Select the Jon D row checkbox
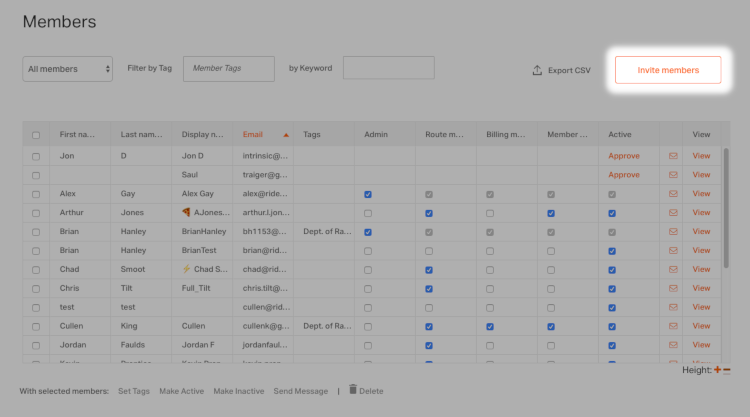 pyautogui.click(x=36, y=156)
